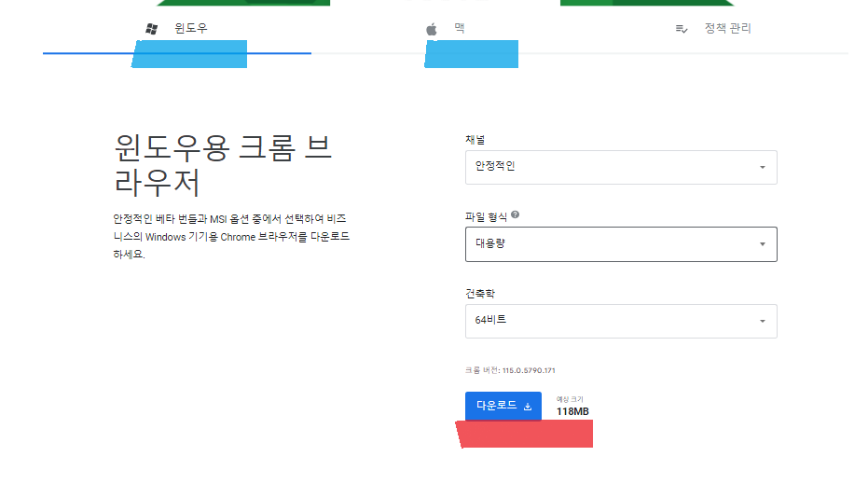Click the arrow of the 64비트 dropdown

763,321
